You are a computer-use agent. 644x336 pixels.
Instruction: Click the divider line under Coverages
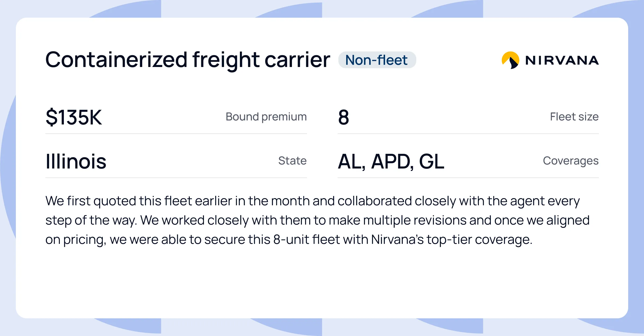(x=468, y=177)
